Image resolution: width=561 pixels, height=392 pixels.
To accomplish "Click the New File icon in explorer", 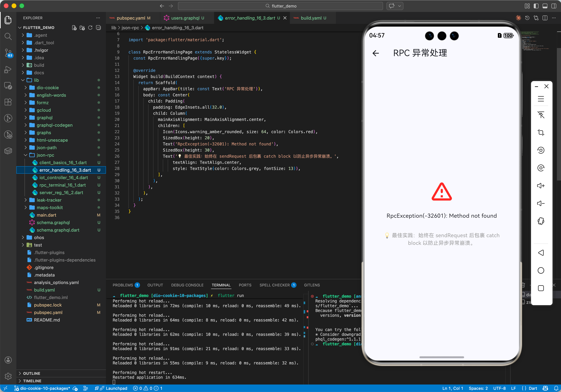I will click(x=74, y=28).
